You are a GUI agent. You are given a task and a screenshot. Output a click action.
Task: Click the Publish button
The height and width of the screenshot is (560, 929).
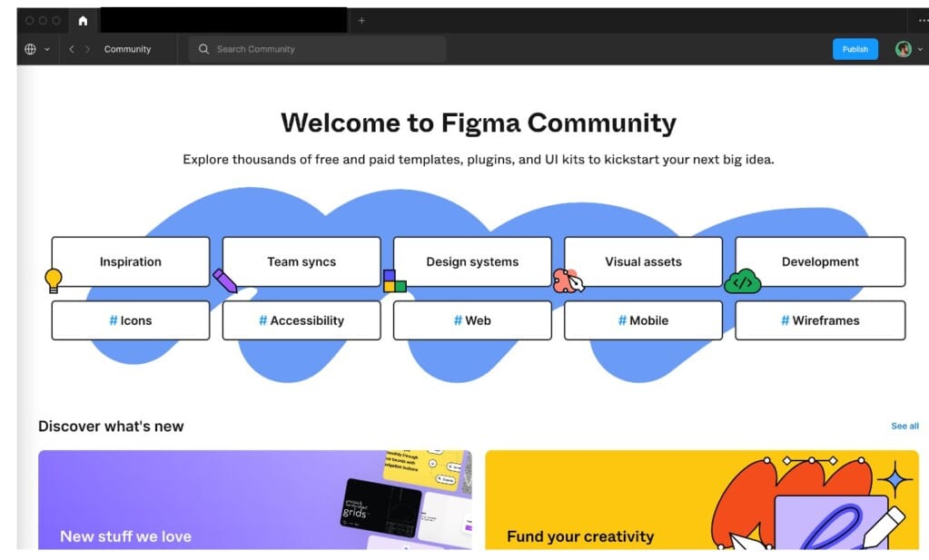click(x=855, y=49)
